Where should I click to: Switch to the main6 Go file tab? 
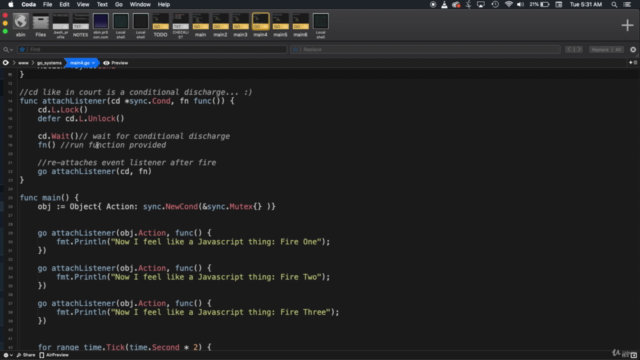300,25
